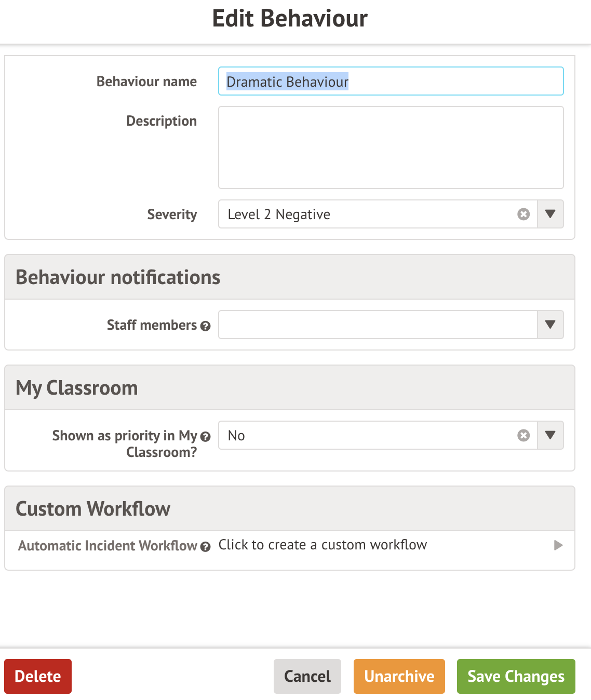The image size is (591, 700).
Task: Click the orange Unarchive button
Action: click(399, 676)
